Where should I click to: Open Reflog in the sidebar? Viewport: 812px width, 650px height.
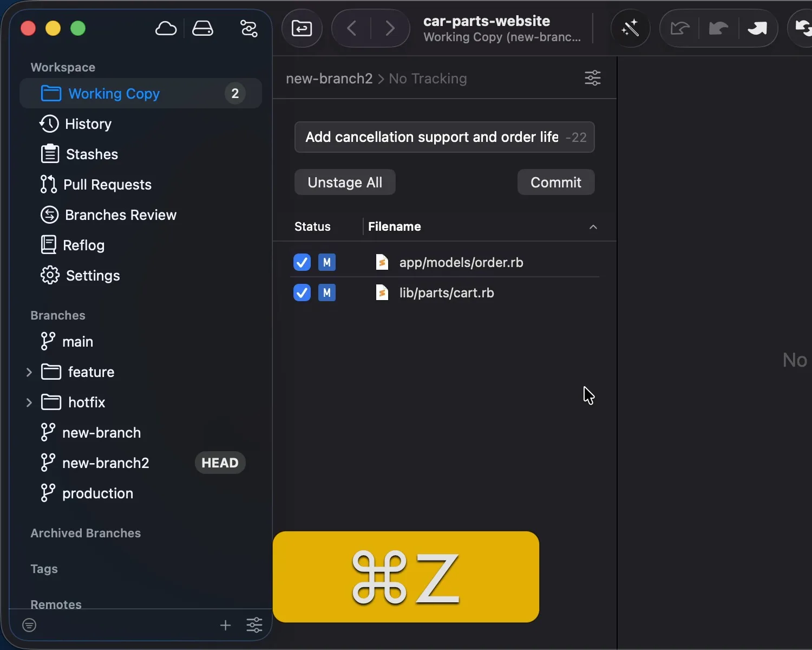click(x=141, y=245)
